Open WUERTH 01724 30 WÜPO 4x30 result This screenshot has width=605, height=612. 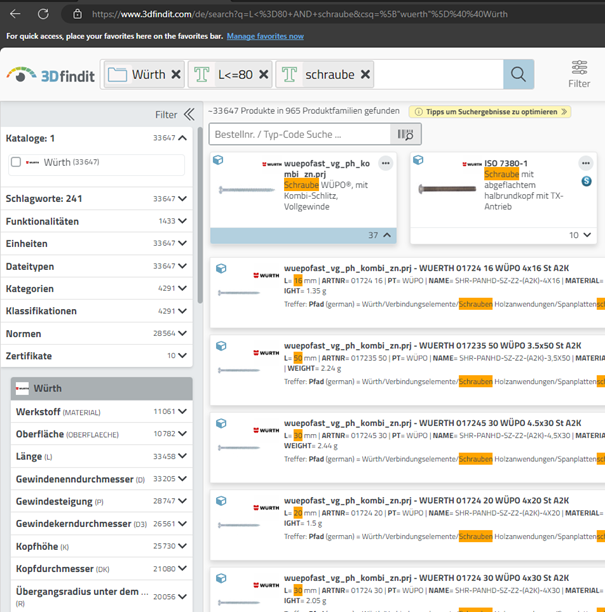[x=426, y=578]
